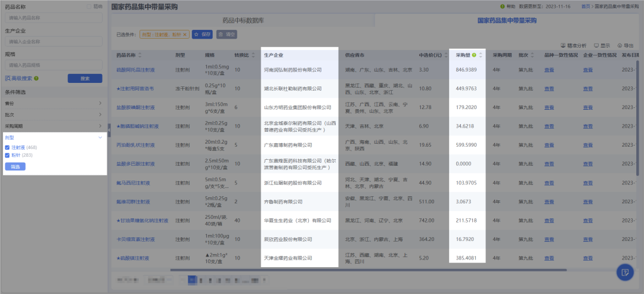
Task: Uncheck the 粉针 checkbox
Action: pos(7,155)
